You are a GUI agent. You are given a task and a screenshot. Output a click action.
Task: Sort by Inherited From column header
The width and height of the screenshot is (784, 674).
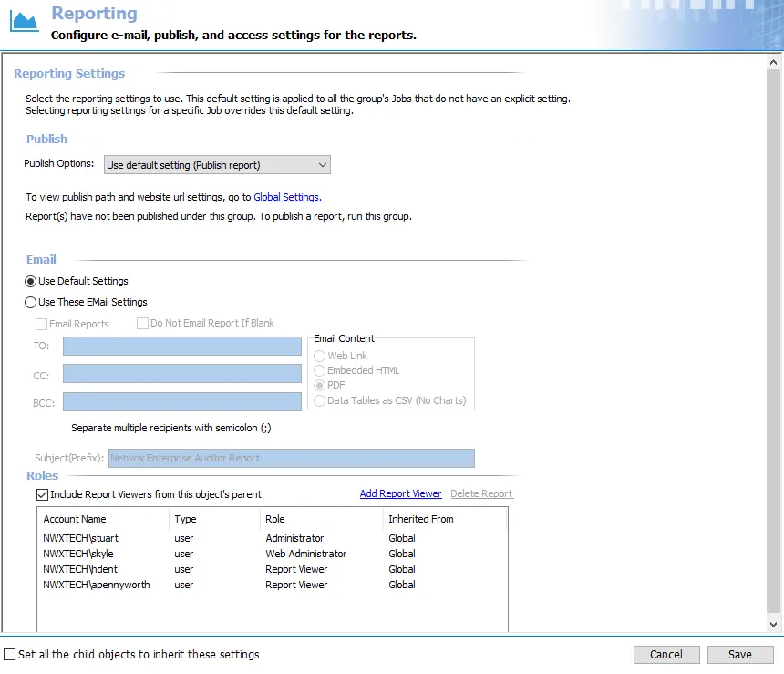(445, 519)
